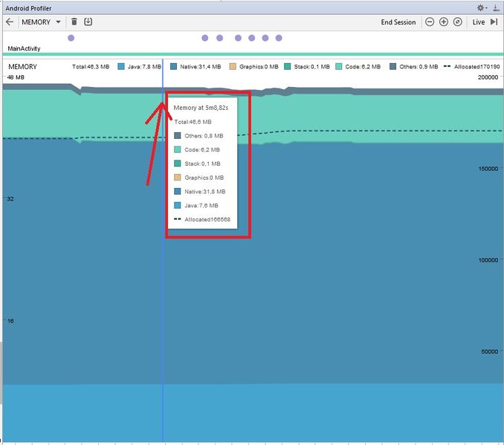This screenshot has height=445, width=504.
Task: Click the first purple event dot on the left
Action: pyautogui.click(x=71, y=38)
